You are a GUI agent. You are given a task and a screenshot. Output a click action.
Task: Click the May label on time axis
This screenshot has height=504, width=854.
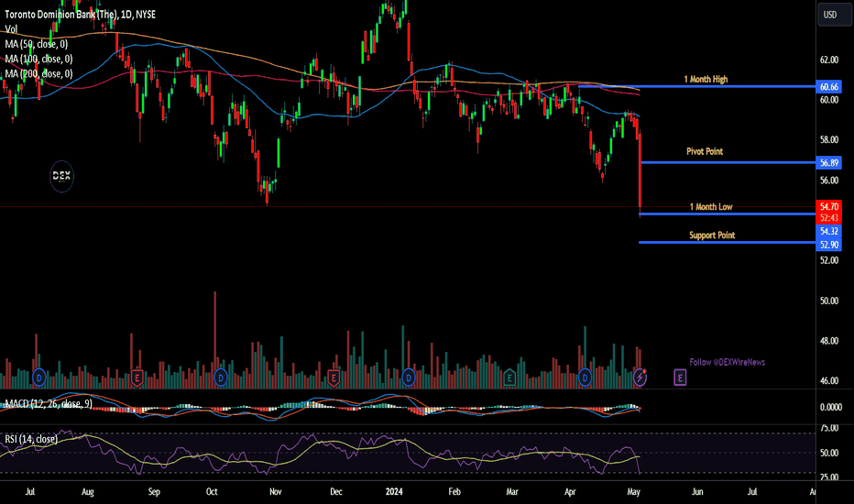633,492
